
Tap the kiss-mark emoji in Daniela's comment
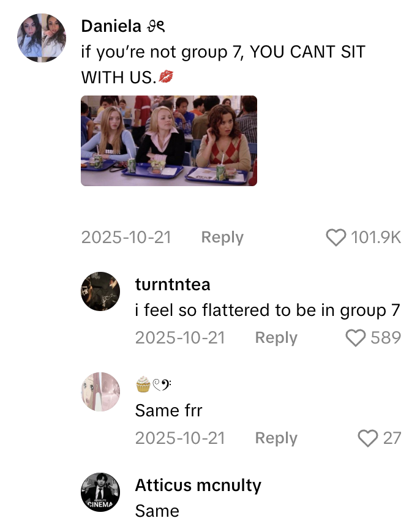[x=165, y=77]
